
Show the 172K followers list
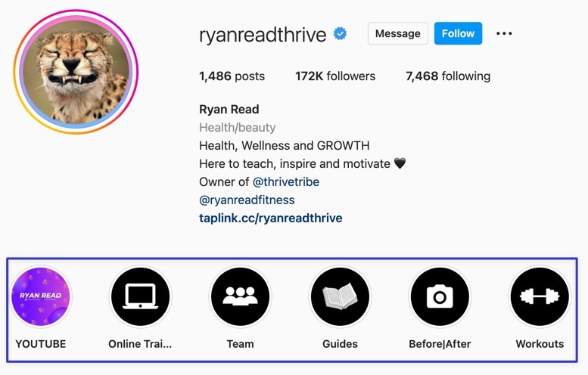[335, 76]
